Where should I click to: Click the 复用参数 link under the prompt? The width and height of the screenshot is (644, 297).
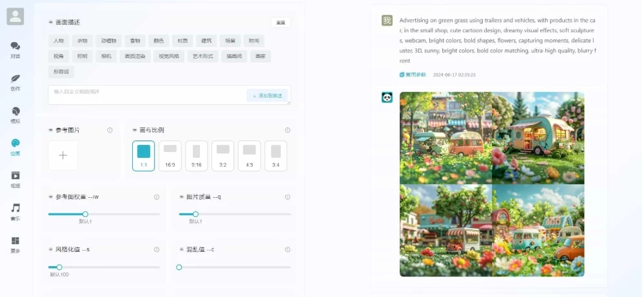413,75
